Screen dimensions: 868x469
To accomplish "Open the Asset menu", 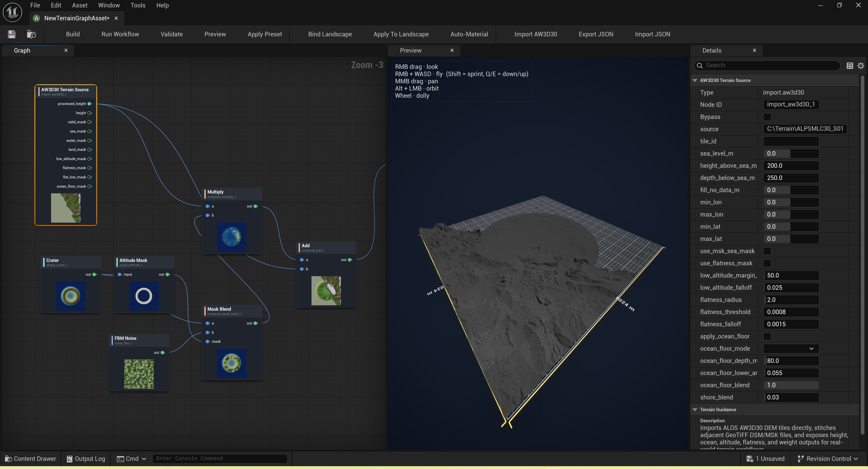I will click(x=80, y=5).
